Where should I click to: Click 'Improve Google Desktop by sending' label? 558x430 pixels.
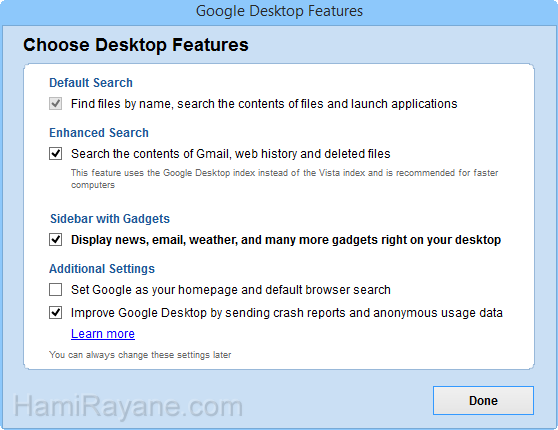coord(287,313)
